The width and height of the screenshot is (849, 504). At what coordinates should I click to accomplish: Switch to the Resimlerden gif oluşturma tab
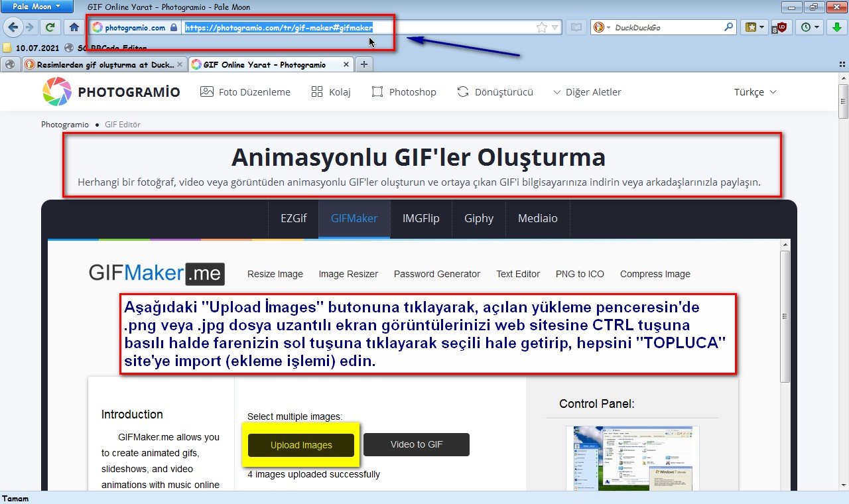(103, 64)
